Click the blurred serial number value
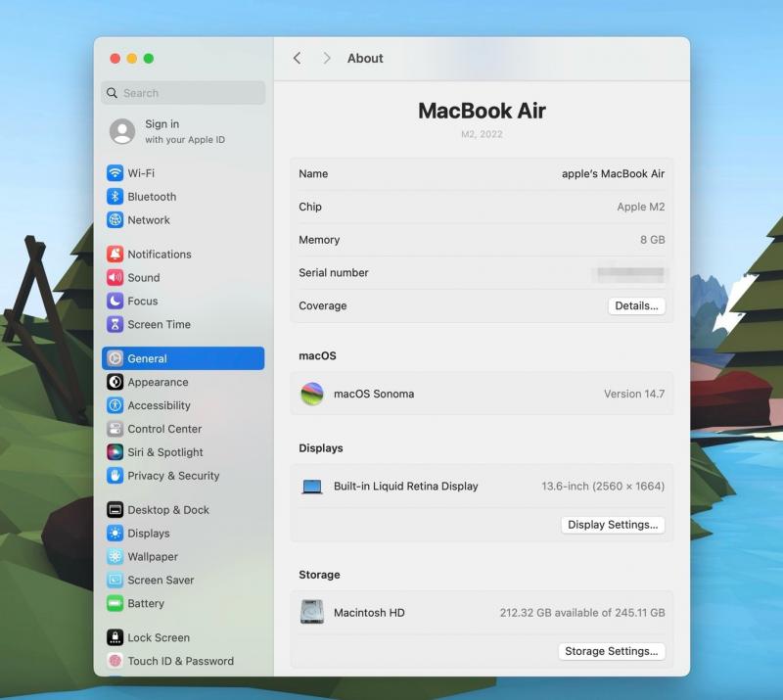Viewport: 783px width, 700px height. (630, 273)
